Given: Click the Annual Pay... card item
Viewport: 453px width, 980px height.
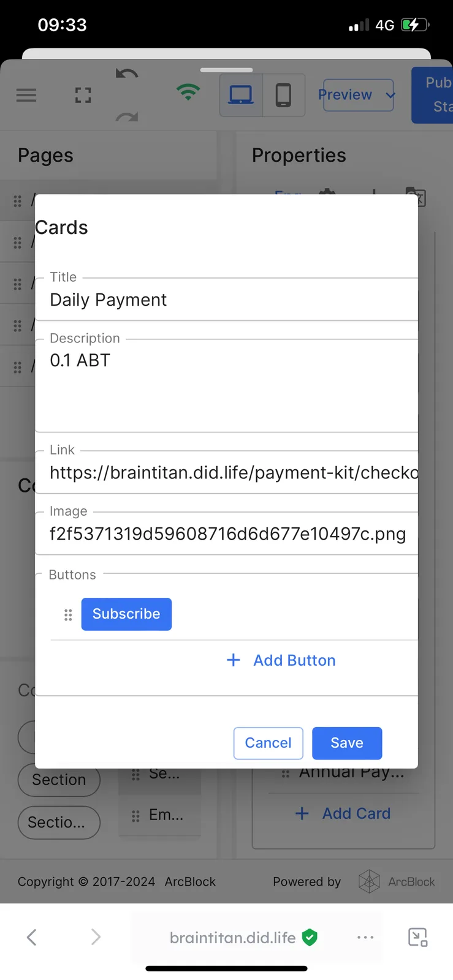Looking at the screenshot, I should [x=352, y=773].
